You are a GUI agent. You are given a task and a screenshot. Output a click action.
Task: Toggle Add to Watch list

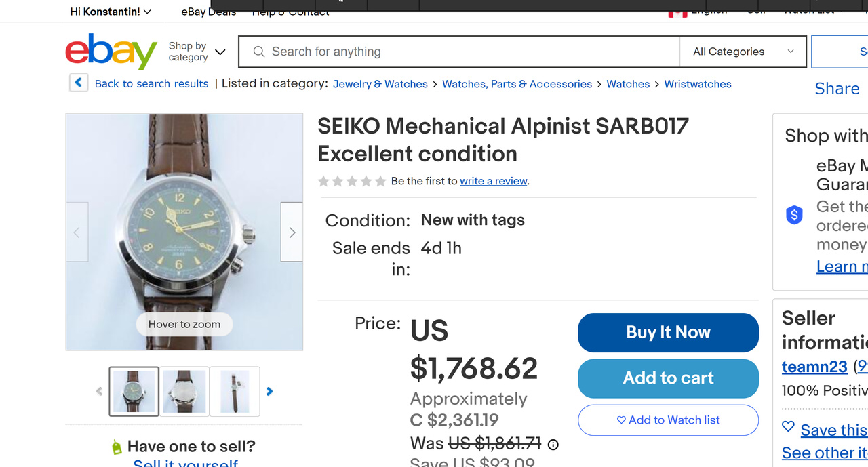click(x=668, y=420)
